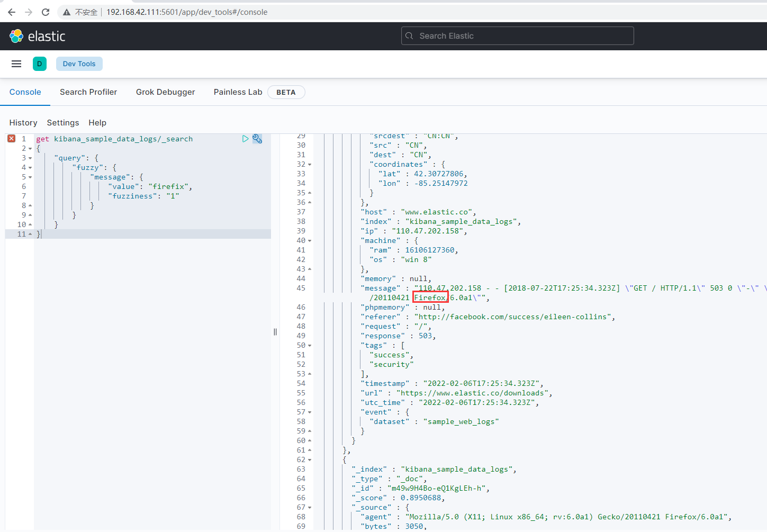
Task: Switch to the Console tab
Action: [25, 92]
